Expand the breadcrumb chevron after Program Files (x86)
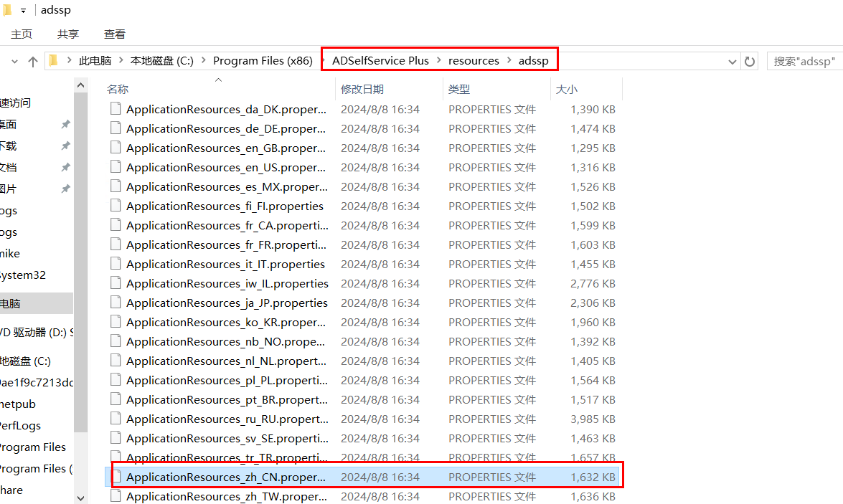The height and width of the screenshot is (504, 843). pos(321,60)
